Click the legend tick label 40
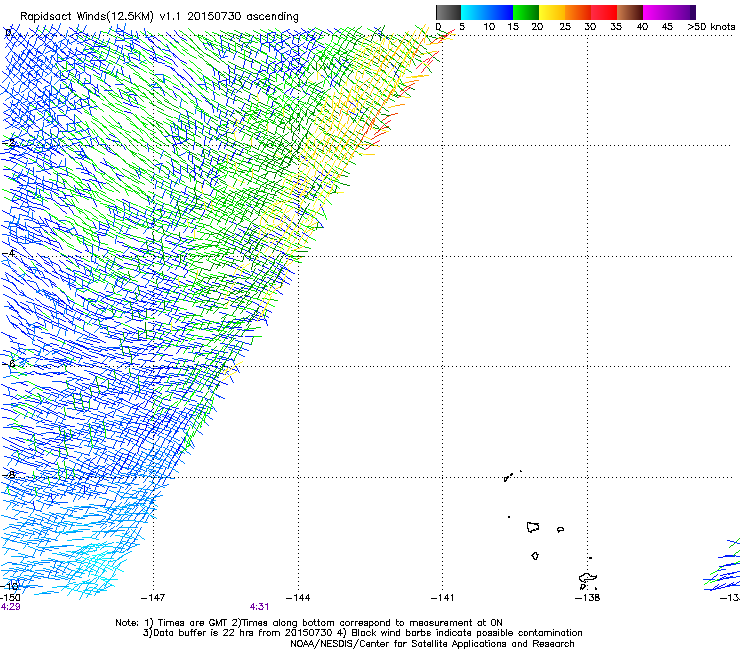Viewport: 740px width, 650px height. [642, 27]
